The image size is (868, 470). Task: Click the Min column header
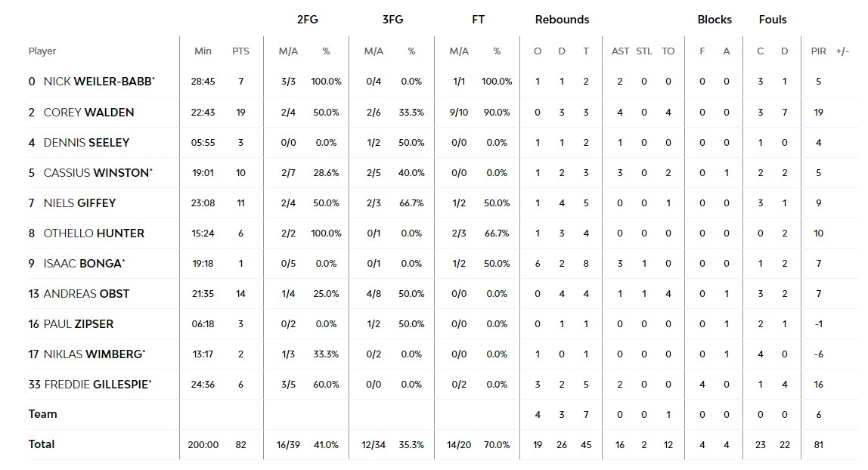click(203, 51)
